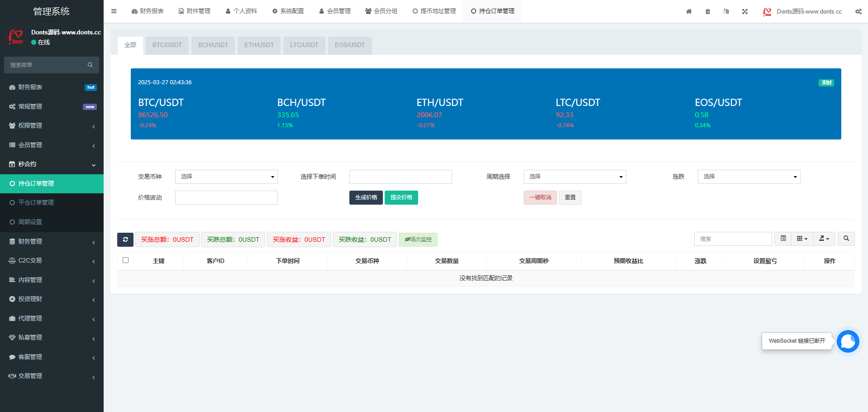Viewport: 868px width, 412px height.
Task: Click the Donts logo in sidebar profile
Action: coord(15,37)
